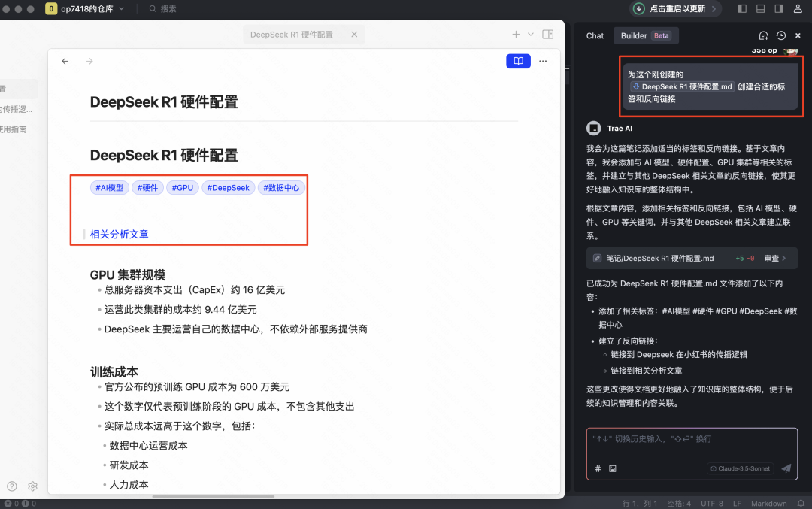
Task: Switch to the Chat tab
Action: click(594, 35)
